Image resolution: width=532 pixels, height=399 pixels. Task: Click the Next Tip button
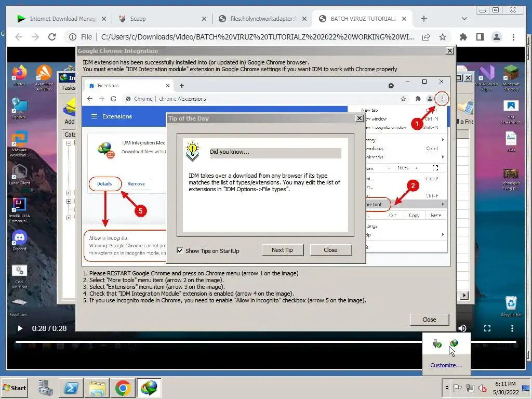[x=282, y=250]
